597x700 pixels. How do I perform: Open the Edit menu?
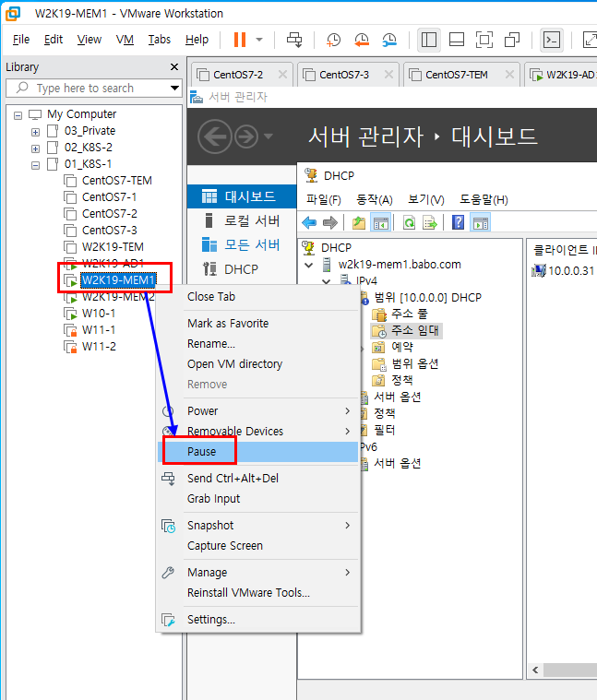click(x=54, y=40)
